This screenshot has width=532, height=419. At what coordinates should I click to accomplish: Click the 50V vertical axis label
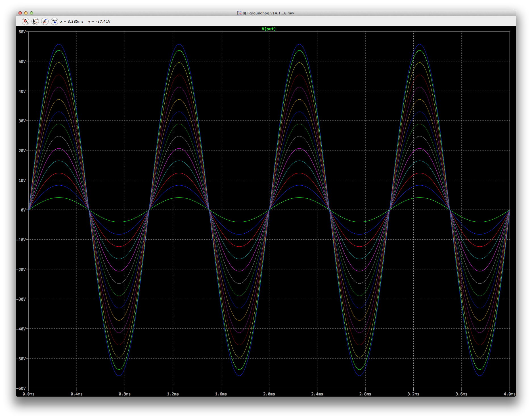22,62
